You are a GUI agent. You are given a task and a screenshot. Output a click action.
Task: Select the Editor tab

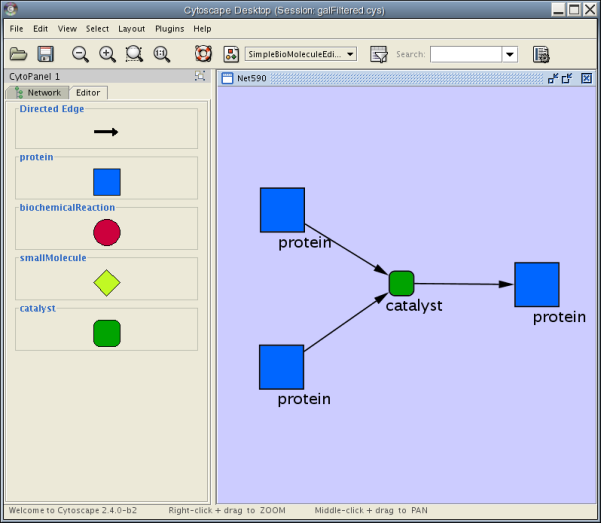click(x=89, y=92)
